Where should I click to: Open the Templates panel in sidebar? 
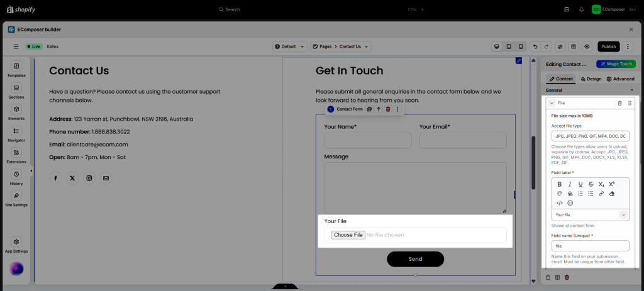[16, 69]
